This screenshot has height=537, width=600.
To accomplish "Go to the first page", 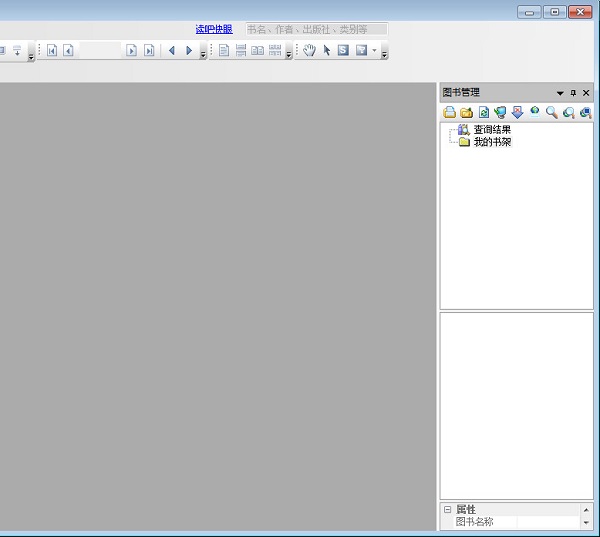I will point(52,51).
